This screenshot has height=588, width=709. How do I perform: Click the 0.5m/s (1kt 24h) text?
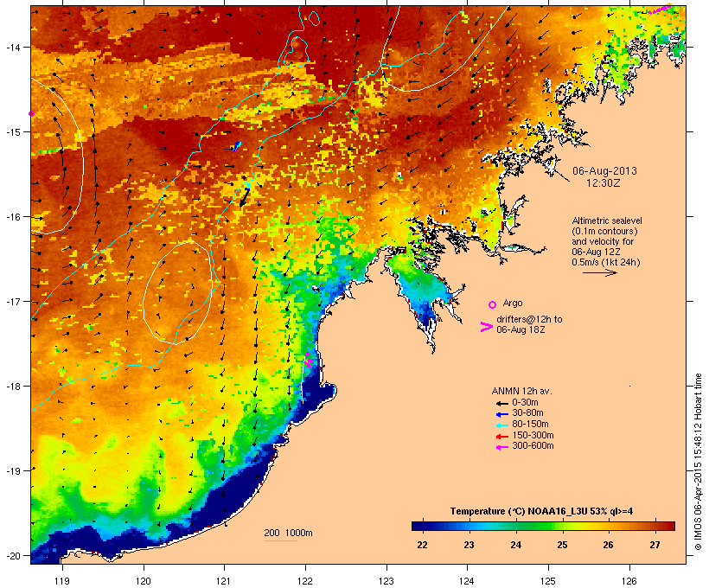pyautogui.click(x=606, y=262)
